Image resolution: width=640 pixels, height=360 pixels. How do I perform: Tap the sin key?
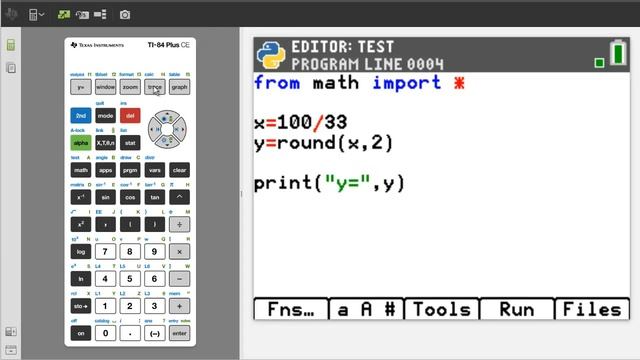coord(105,197)
